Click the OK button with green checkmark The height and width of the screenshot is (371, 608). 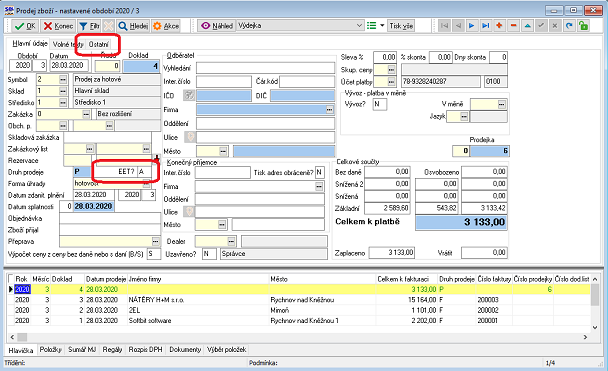pyautogui.click(x=24, y=26)
